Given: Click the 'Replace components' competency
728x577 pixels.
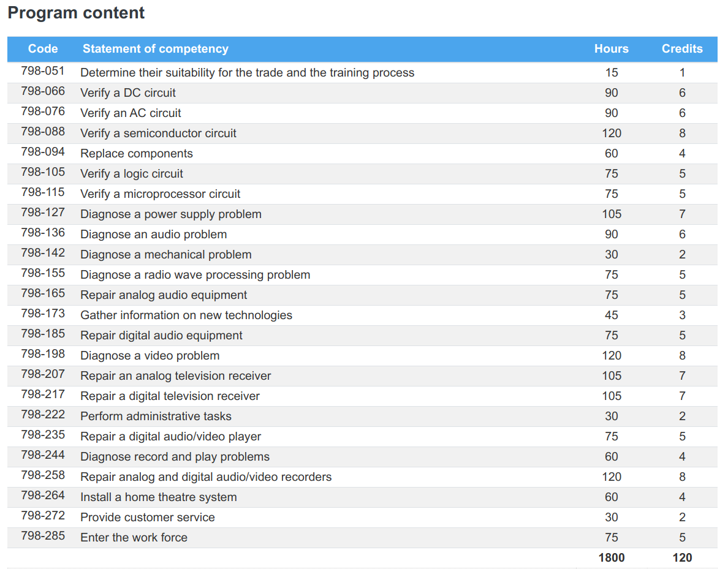Looking at the screenshot, I should tap(137, 154).
